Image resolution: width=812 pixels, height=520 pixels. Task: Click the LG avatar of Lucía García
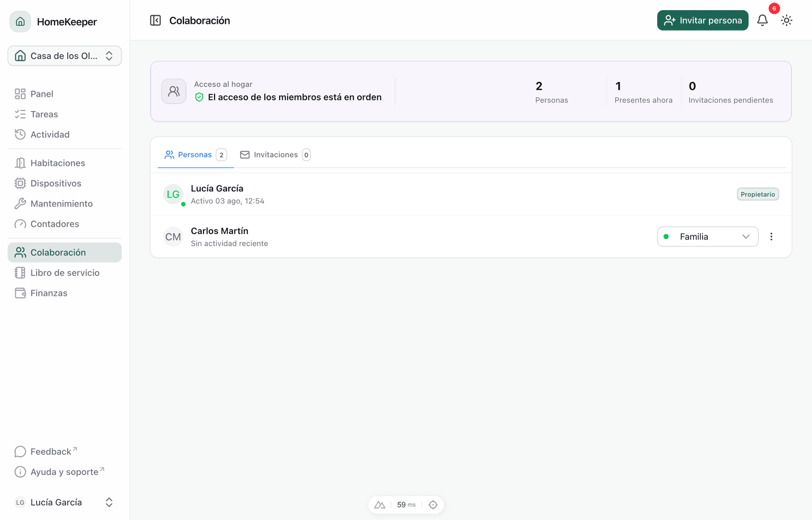click(x=173, y=194)
